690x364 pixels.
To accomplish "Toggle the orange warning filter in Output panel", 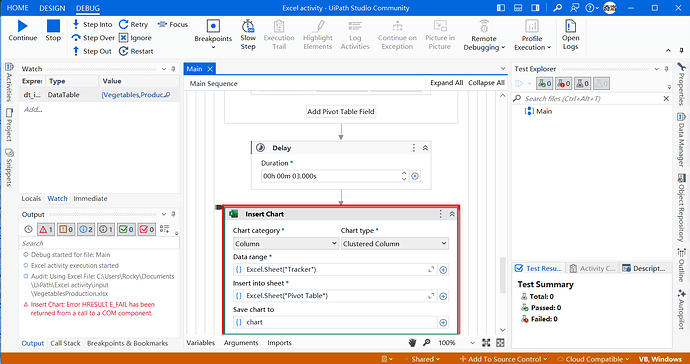I will 66,229.
